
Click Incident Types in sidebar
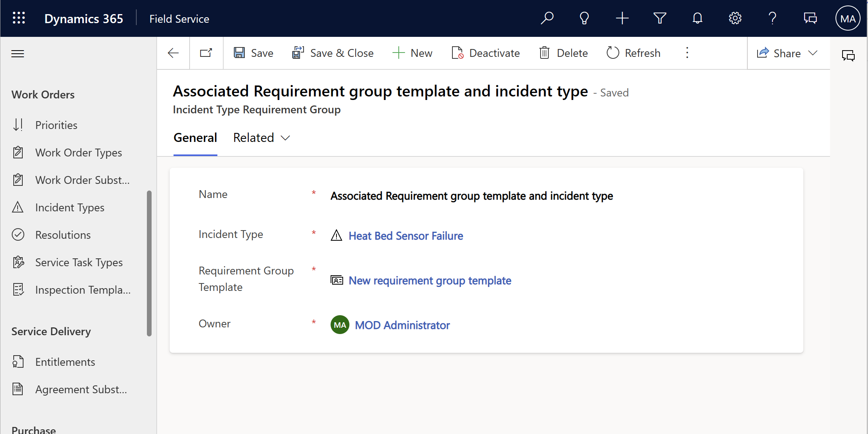pyautogui.click(x=70, y=207)
